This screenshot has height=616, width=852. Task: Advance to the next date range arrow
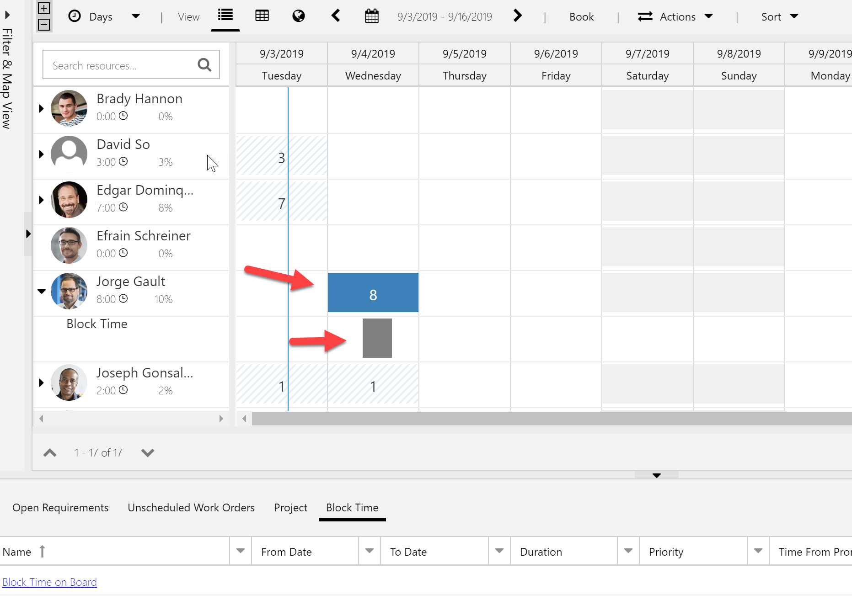tap(517, 16)
